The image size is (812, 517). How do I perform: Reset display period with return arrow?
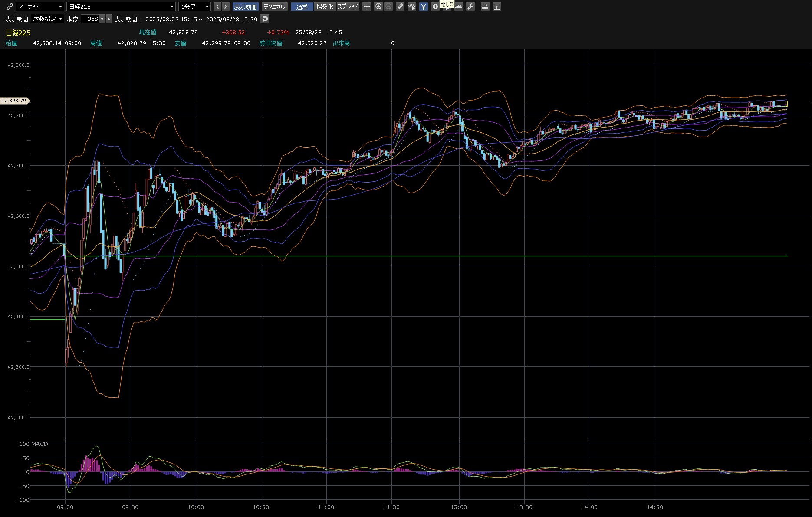point(265,19)
